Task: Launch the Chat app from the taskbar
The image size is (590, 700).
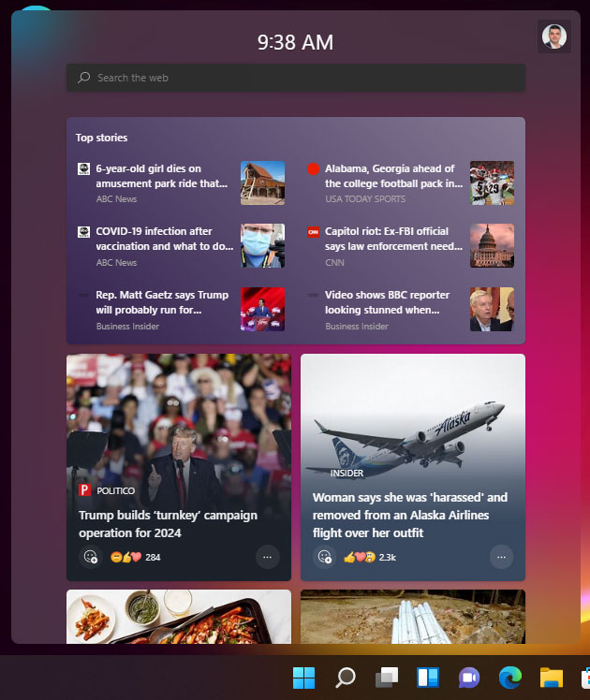Action: click(469, 678)
